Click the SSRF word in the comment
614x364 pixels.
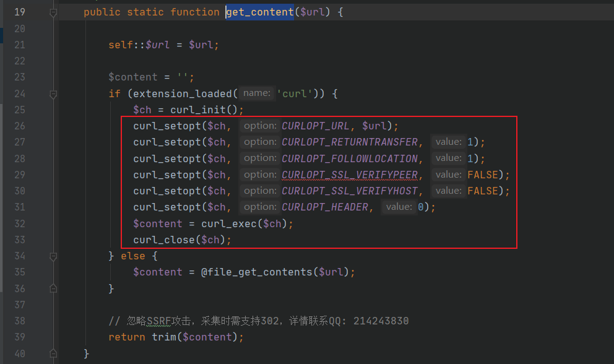coord(158,321)
